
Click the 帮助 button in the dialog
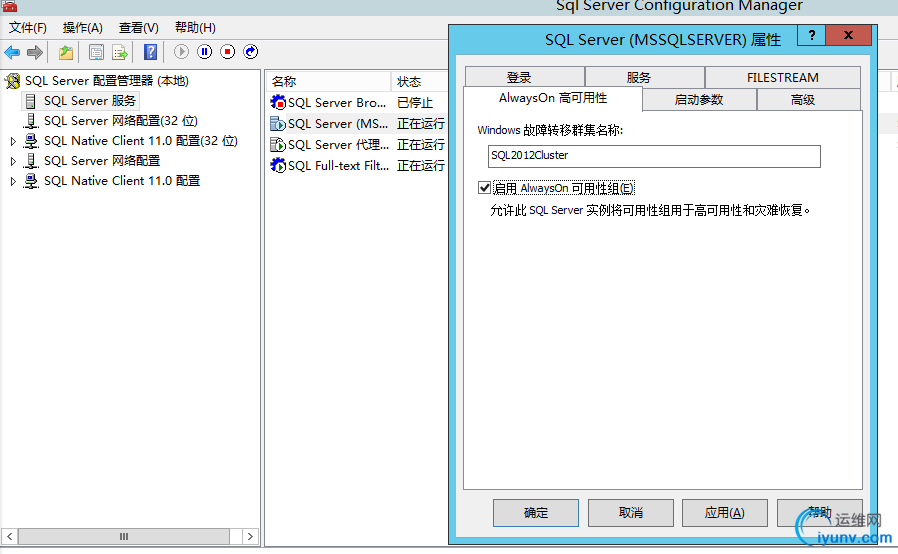point(819,513)
